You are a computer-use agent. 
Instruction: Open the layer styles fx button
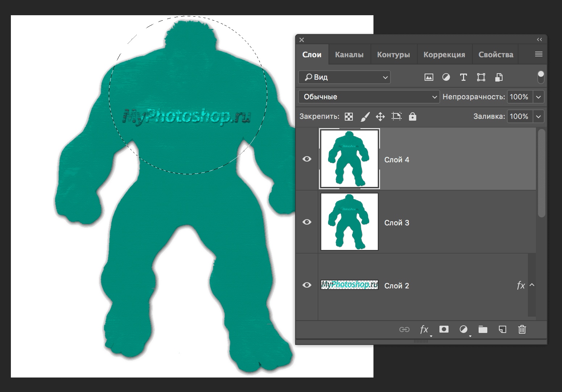424,329
